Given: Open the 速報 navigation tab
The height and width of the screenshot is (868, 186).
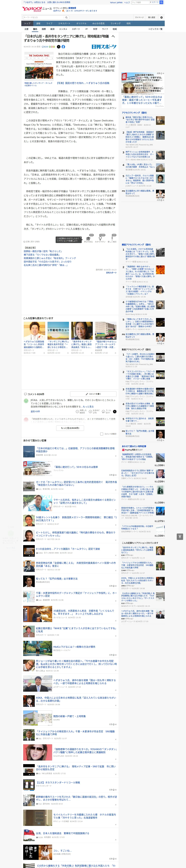Looking at the screenshot, I should [38, 24].
